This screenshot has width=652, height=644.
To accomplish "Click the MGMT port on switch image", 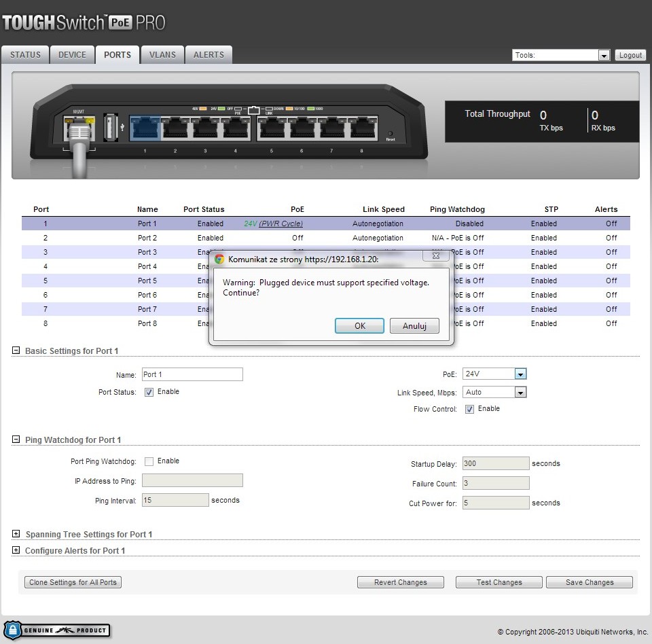I will (79, 129).
